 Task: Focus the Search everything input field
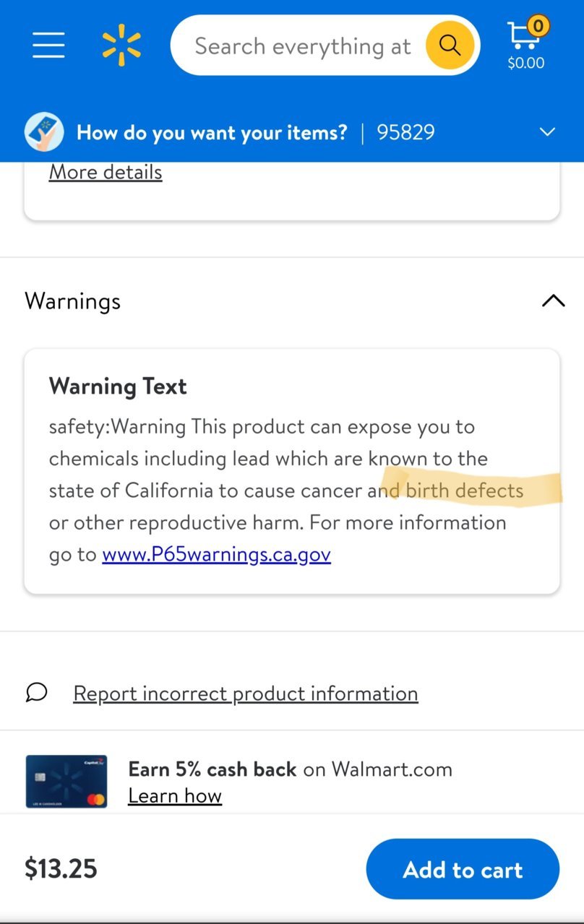coord(302,46)
